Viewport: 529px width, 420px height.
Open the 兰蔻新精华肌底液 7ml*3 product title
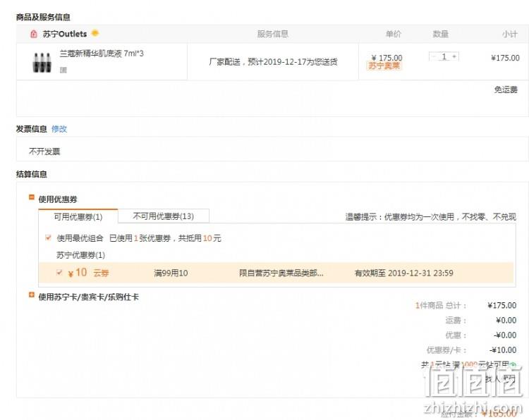102,54
